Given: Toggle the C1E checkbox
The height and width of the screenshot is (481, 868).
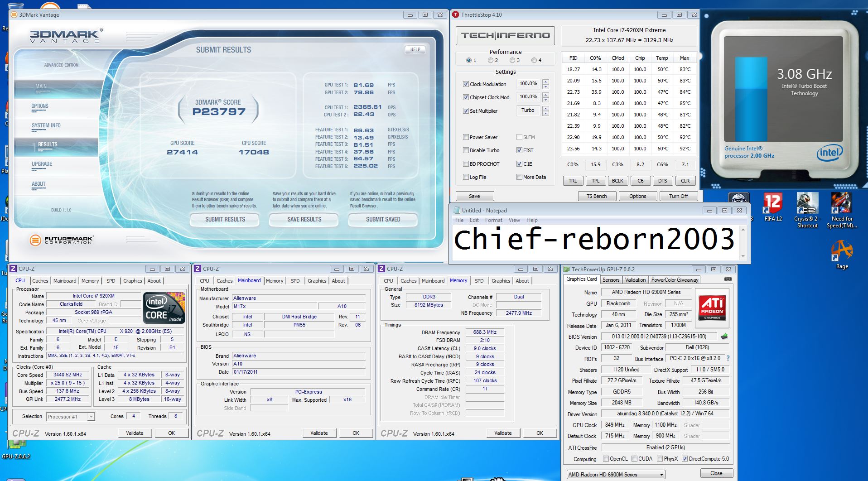Looking at the screenshot, I should tap(519, 164).
